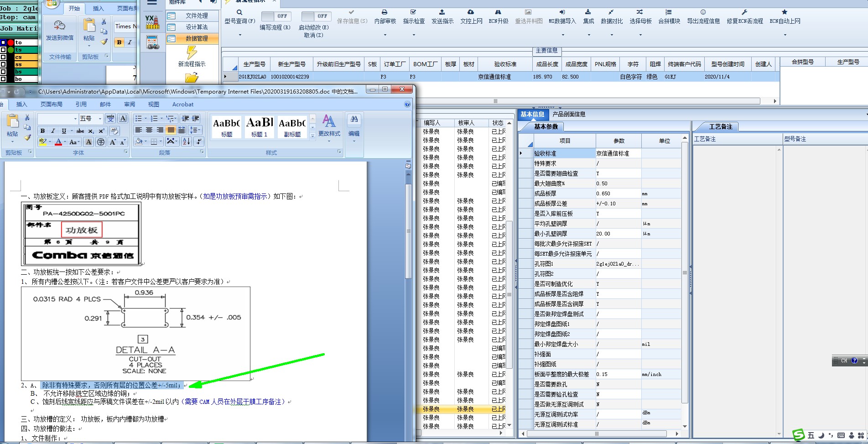Open the font size 五号 dropdown
Image resolution: width=868 pixels, height=444 pixels.
(100, 119)
